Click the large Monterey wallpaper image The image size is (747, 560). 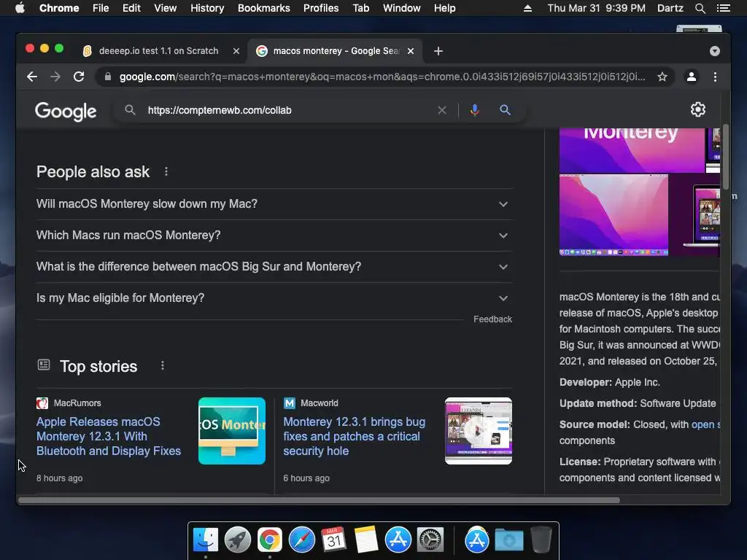[631, 150]
